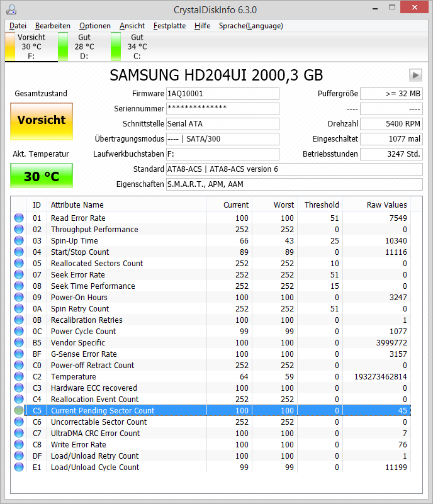Click the Übertragungsmodus SATA/300 field
Image resolution: width=433 pixels, height=504 pixels.
222,139
